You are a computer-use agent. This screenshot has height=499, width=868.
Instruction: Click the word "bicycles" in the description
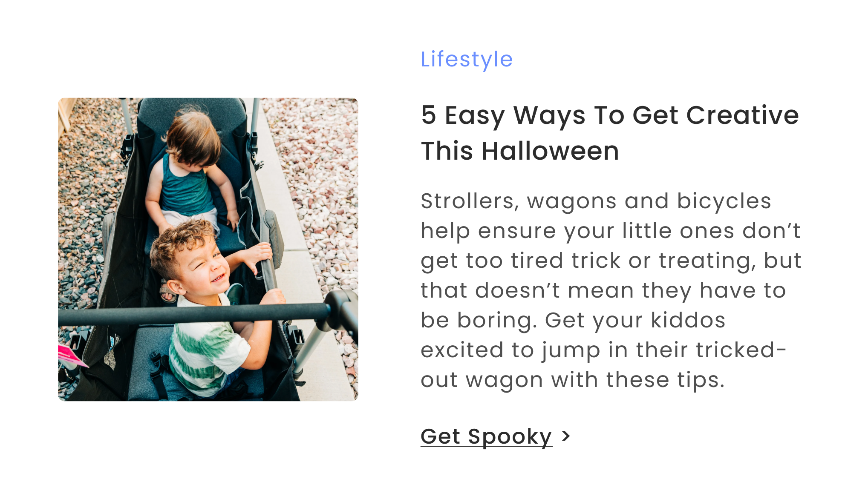pyautogui.click(x=724, y=201)
